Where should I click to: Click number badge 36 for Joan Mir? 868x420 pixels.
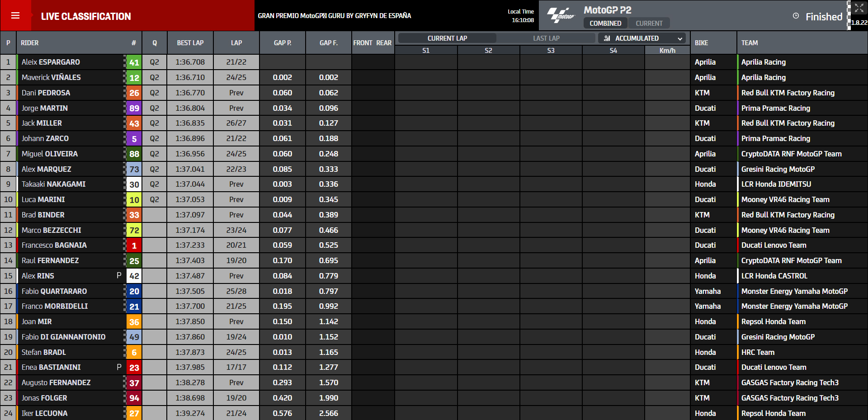tap(134, 322)
